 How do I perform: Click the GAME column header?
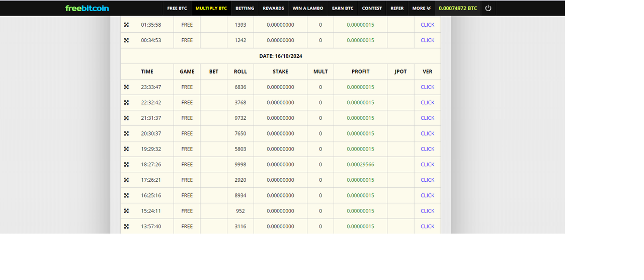(x=187, y=72)
